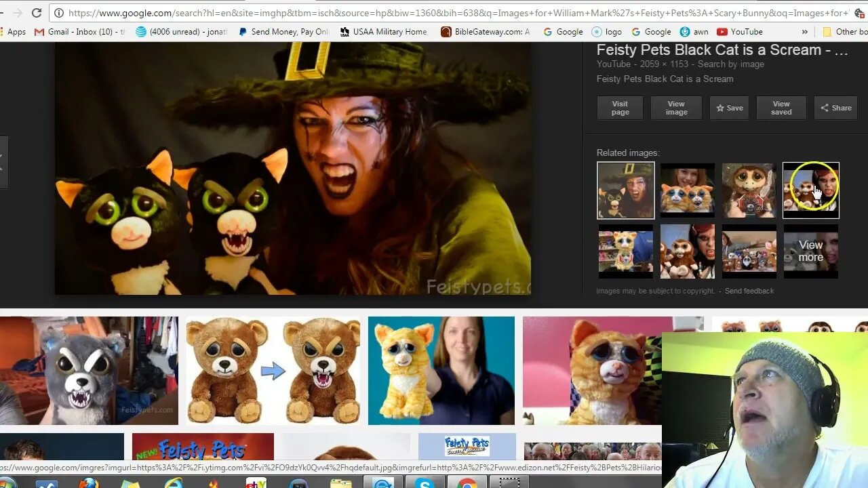Open the BibleGateway.com bookmark
868x488 pixels.
[486, 32]
